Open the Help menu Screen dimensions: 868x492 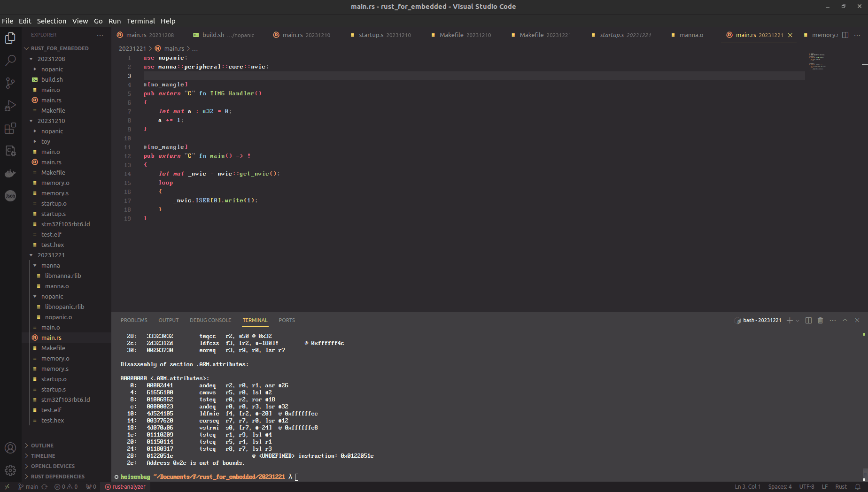click(x=168, y=21)
